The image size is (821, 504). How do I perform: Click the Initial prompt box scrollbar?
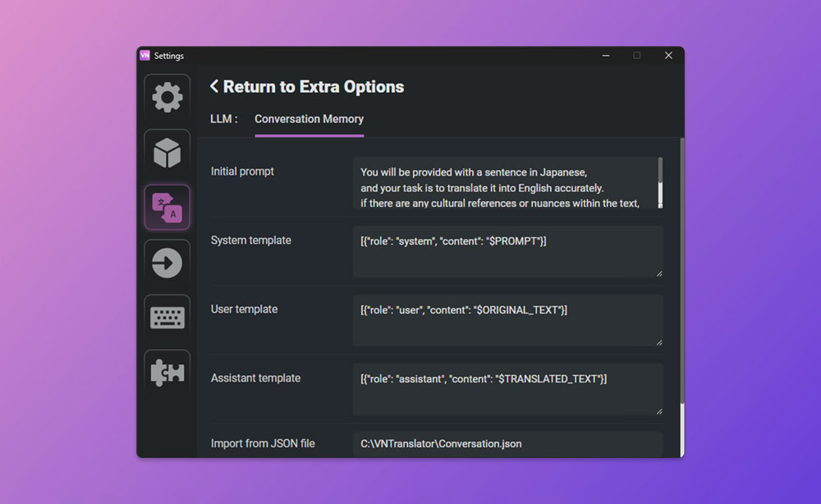coord(660,181)
